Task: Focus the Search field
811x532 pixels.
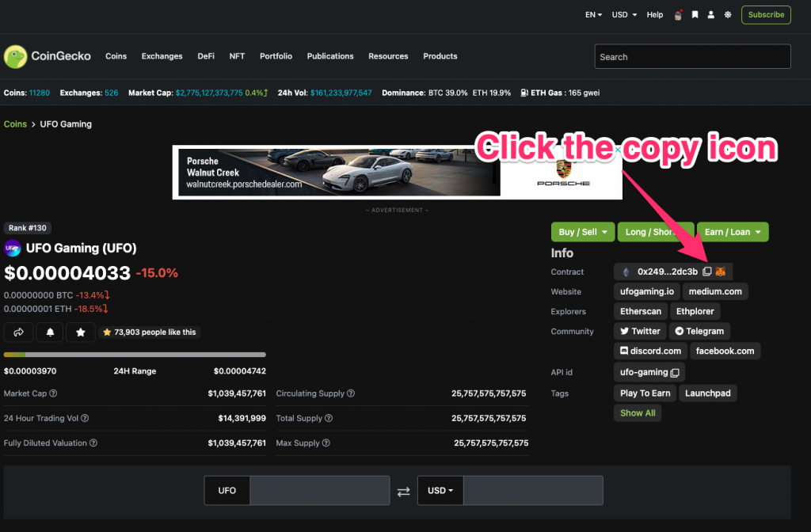Action: click(692, 56)
